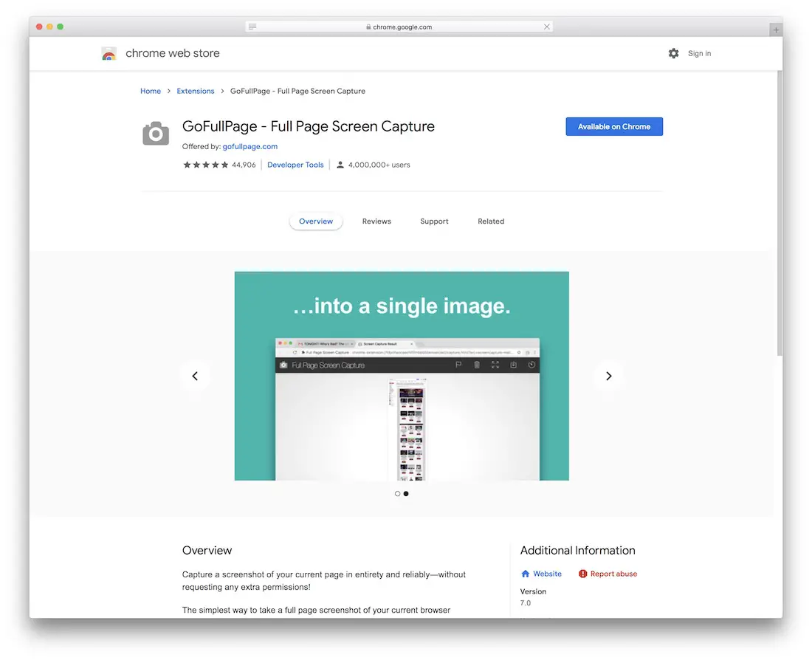
Task: Click the users person icon
Action: tap(340, 165)
